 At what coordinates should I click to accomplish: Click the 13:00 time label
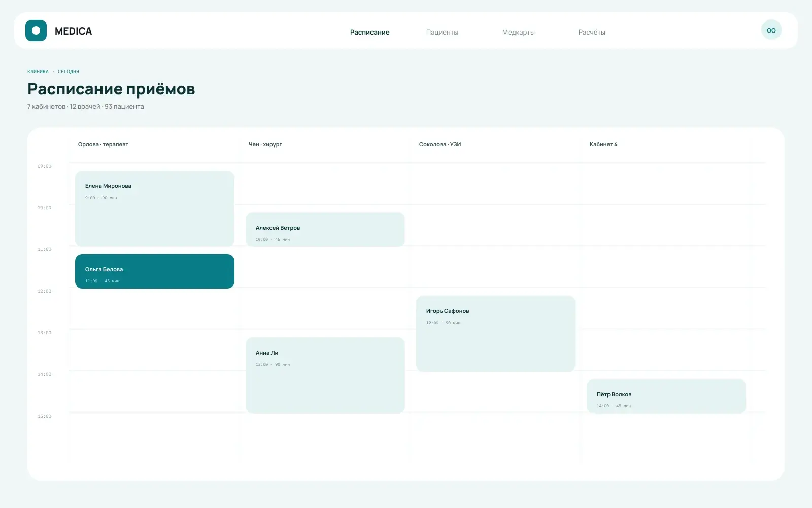(44, 333)
